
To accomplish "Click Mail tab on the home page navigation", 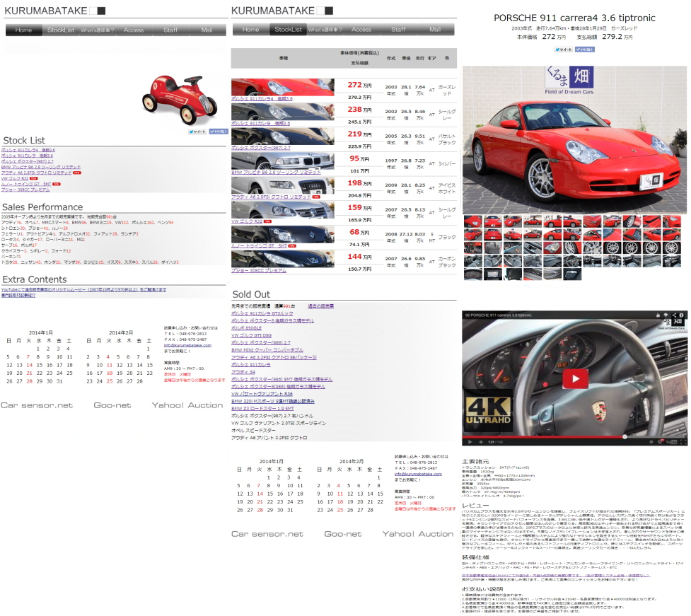I will click(207, 30).
